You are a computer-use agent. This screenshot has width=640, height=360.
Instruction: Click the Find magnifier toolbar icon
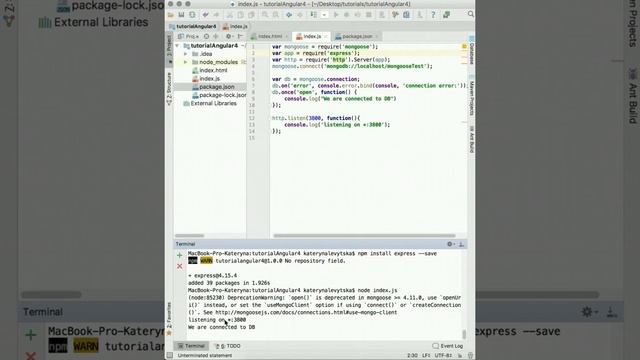[x=265, y=15]
